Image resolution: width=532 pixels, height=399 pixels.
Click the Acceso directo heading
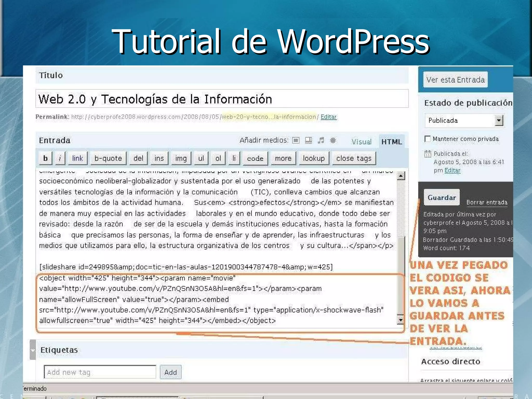[x=451, y=361]
